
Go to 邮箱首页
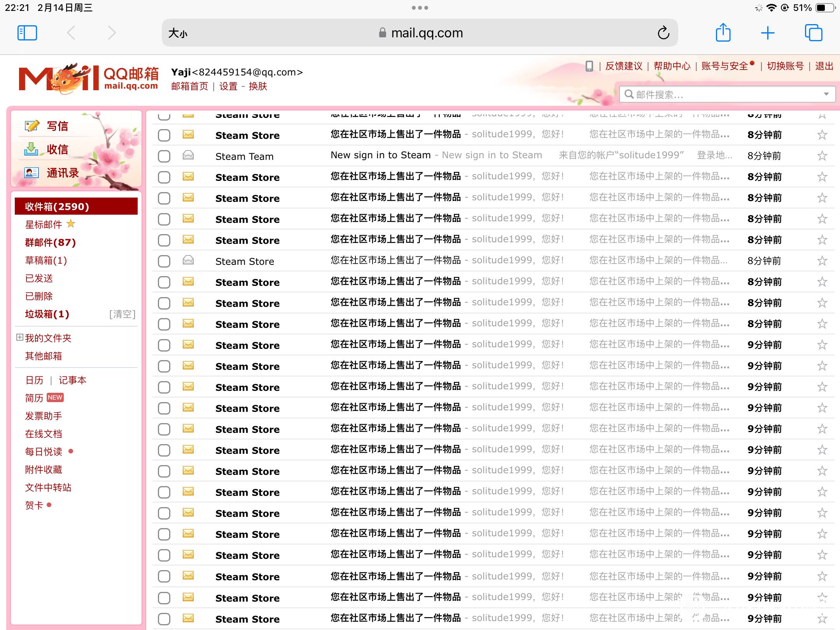click(x=190, y=86)
